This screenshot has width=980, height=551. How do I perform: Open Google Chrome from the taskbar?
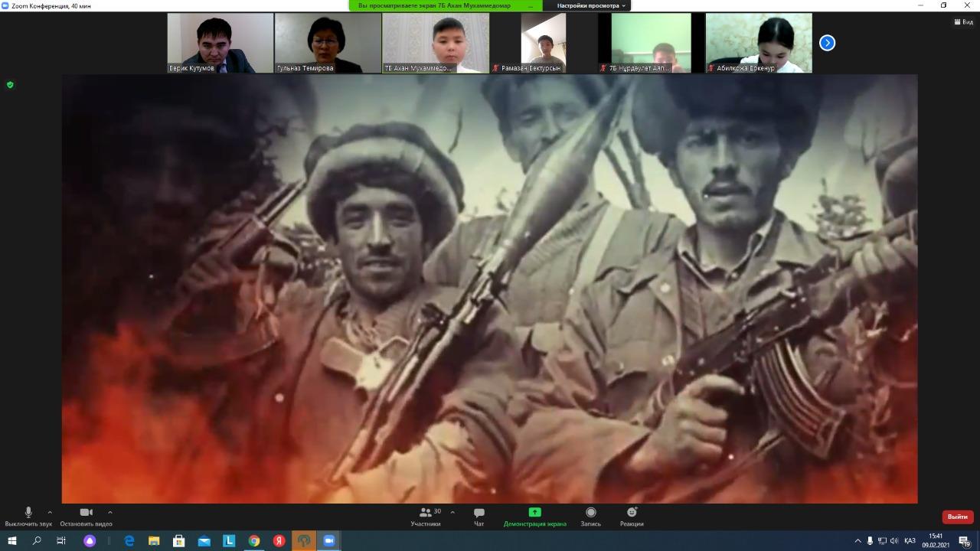254,541
